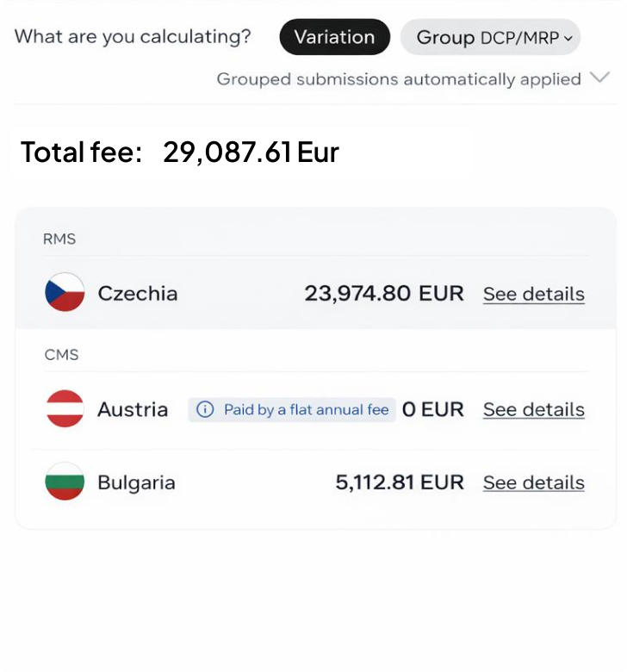Image resolution: width=627 pixels, height=672 pixels.
Task: Expand the Grouped submissions chevron
Action: click(x=599, y=78)
